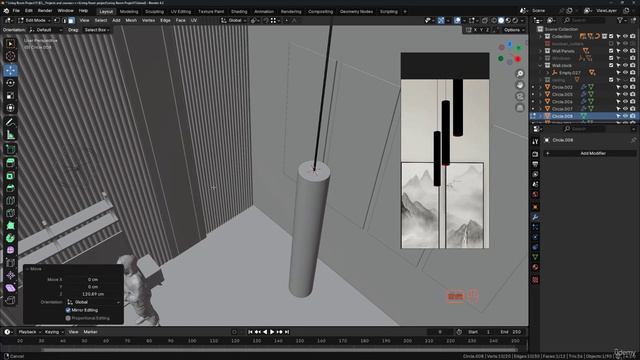Click the viewport pan hand icon
Screen dimensions: 640x360
click(520, 85)
